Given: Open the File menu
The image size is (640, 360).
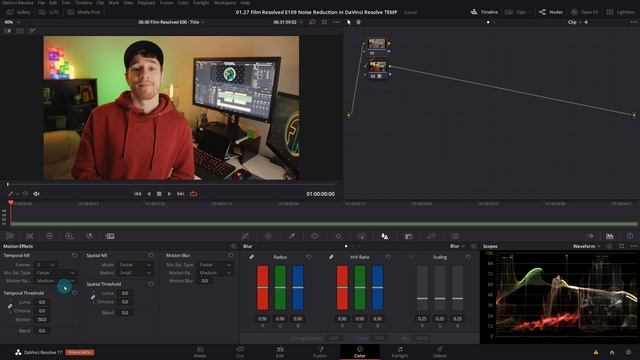Looking at the screenshot, I should click(41, 2).
